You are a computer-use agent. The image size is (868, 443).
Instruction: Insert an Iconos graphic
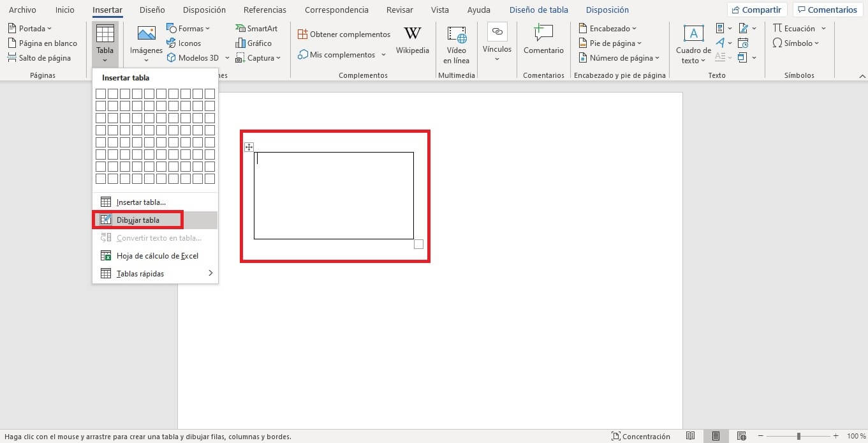pyautogui.click(x=184, y=43)
